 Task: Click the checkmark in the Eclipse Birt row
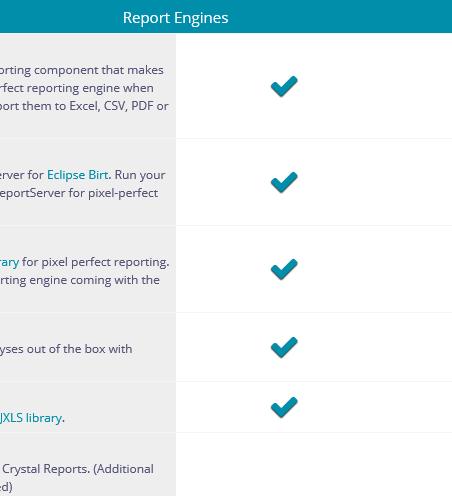pyautogui.click(x=284, y=182)
